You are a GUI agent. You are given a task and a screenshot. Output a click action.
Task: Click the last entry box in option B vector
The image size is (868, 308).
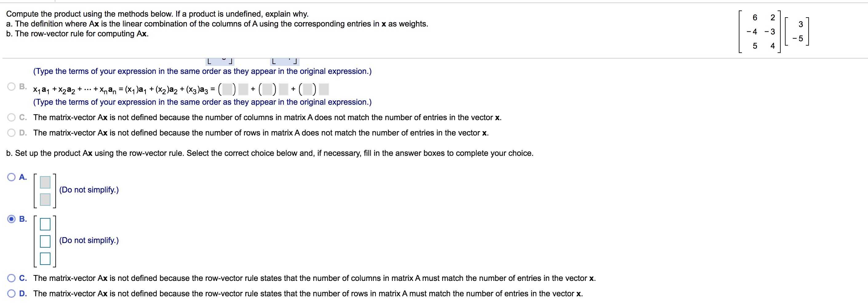coord(45,259)
